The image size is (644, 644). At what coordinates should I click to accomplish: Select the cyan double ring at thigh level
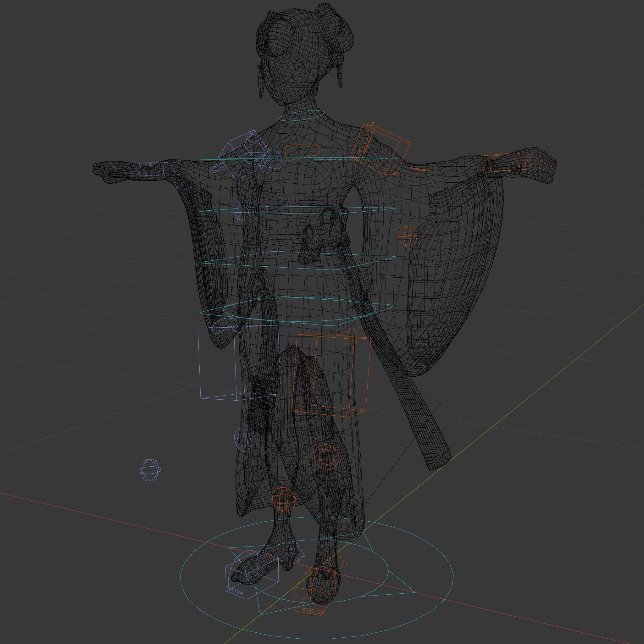coord(298,311)
